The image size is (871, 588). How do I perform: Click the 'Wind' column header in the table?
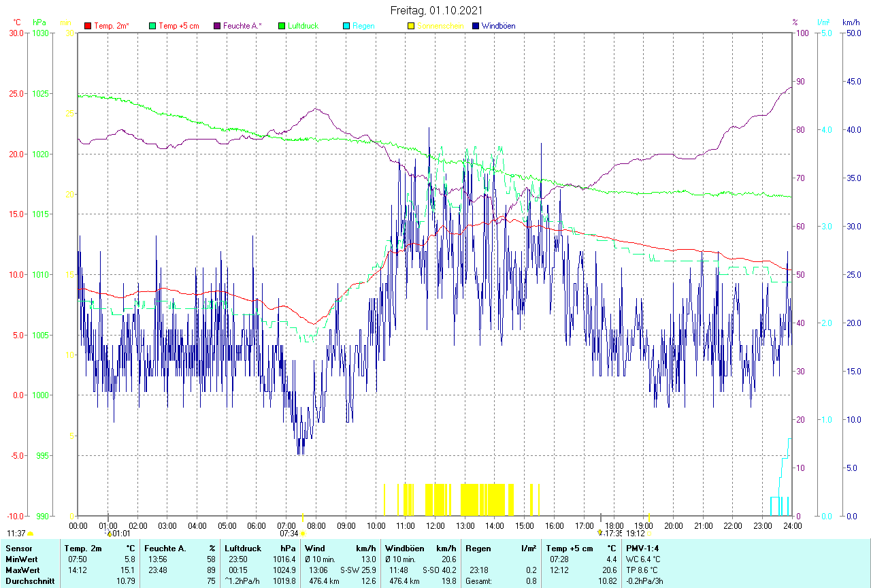pyautogui.click(x=315, y=549)
